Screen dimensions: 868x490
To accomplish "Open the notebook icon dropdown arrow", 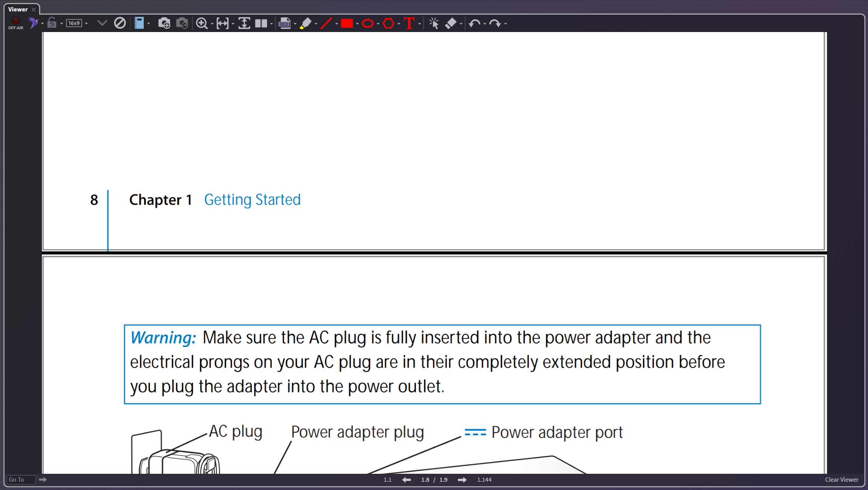I will (149, 24).
